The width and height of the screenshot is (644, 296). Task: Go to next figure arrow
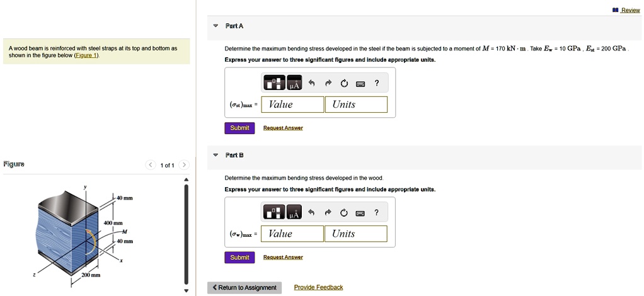[x=183, y=165]
